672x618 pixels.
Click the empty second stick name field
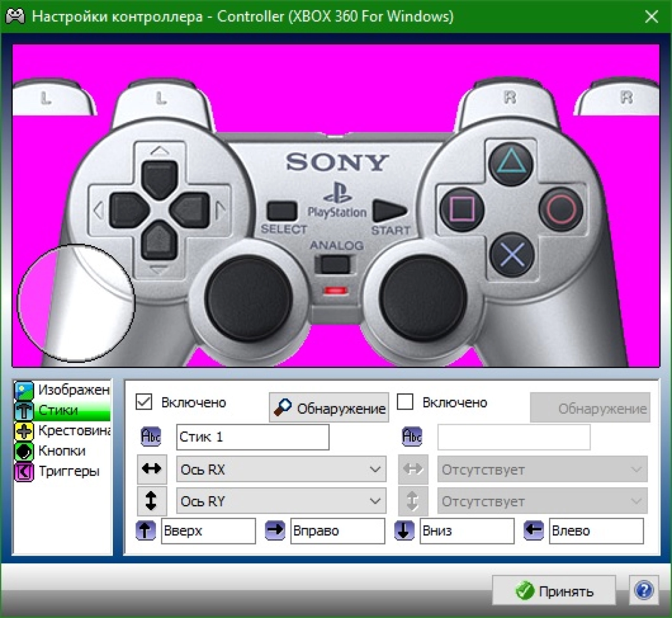[514, 437]
